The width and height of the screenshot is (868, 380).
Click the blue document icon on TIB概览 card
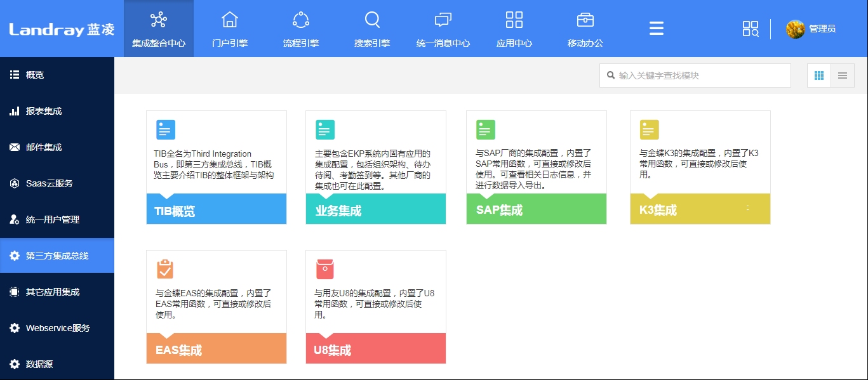pyautogui.click(x=166, y=129)
